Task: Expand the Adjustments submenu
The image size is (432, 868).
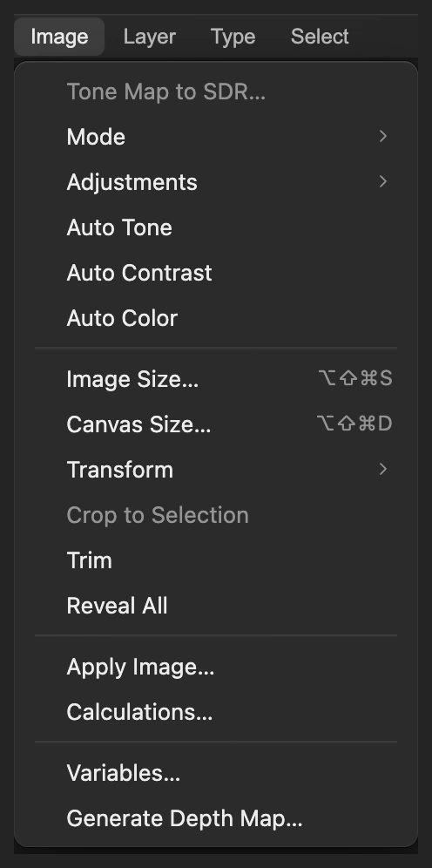Action: point(216,182)
